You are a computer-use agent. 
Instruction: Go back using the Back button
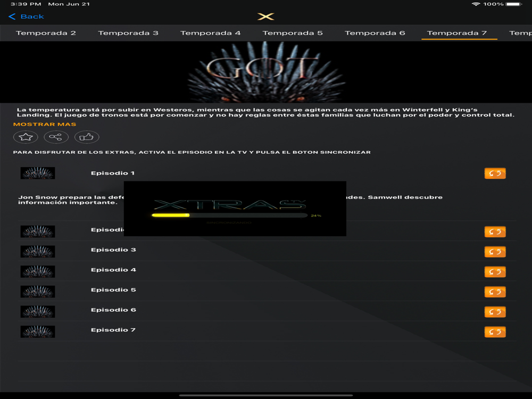tap(27, 16)
